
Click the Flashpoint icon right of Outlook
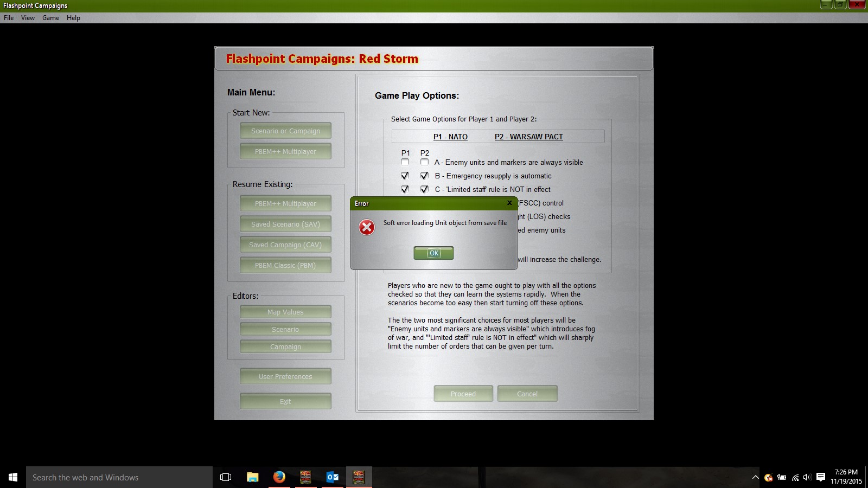[x=359, y=477]
